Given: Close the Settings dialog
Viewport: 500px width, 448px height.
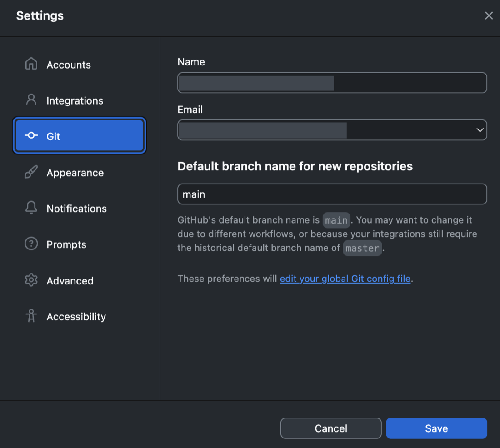Looking at the screenshot, I should point(489,15).
